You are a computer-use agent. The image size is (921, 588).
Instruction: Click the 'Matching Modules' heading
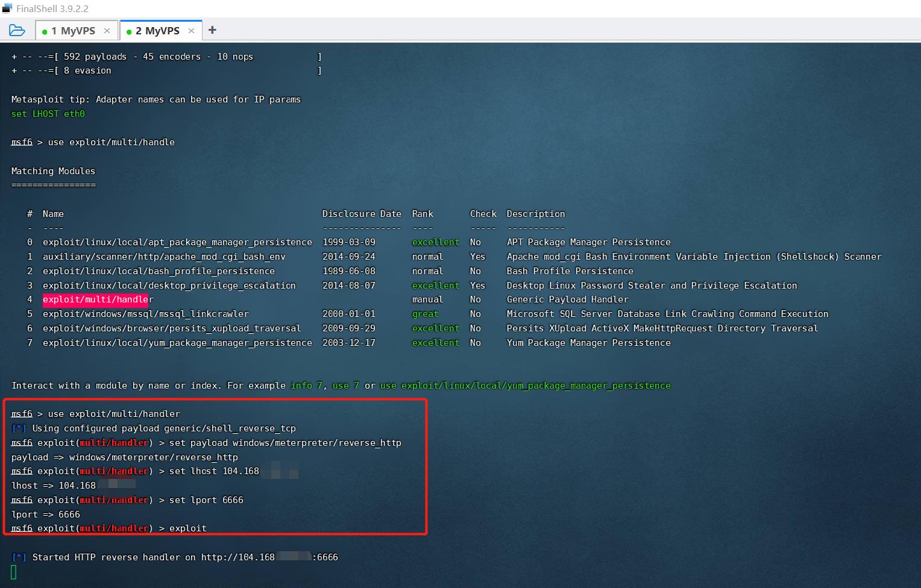53,171
